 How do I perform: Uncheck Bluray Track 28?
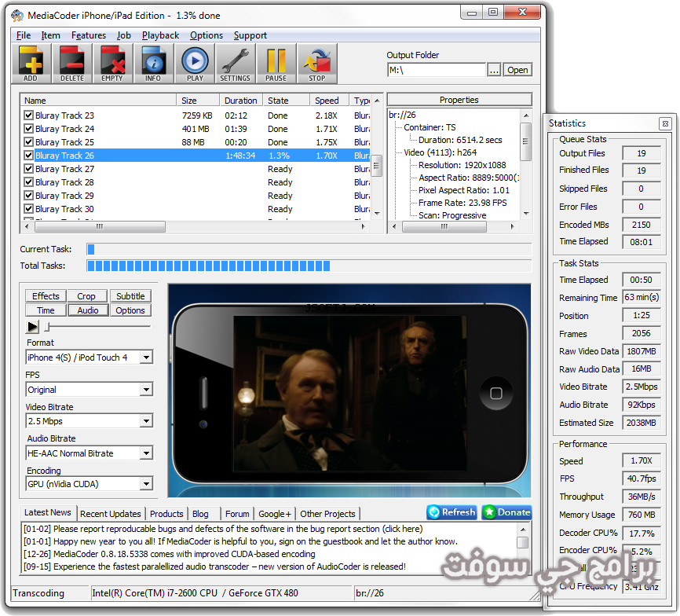pyautogui.click(x=28, y=182)
